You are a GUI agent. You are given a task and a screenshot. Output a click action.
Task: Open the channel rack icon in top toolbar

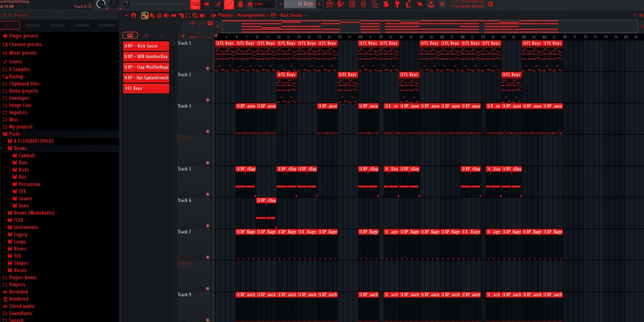click(352, 4)
